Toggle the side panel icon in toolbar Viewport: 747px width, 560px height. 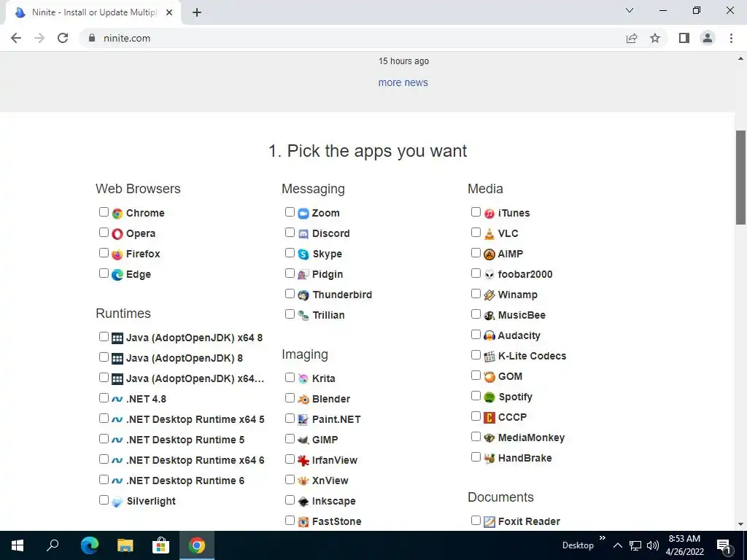pyautogui.click(x=684, y=38)
